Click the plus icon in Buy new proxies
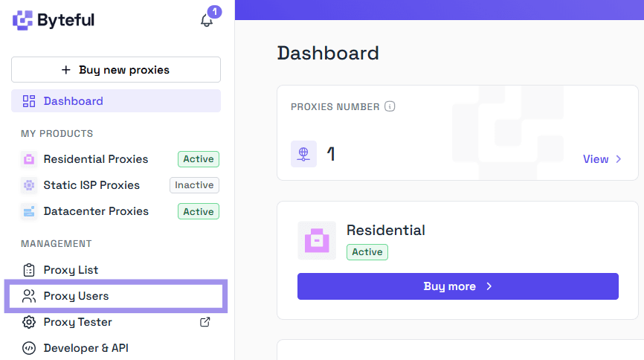 (65, 70)
